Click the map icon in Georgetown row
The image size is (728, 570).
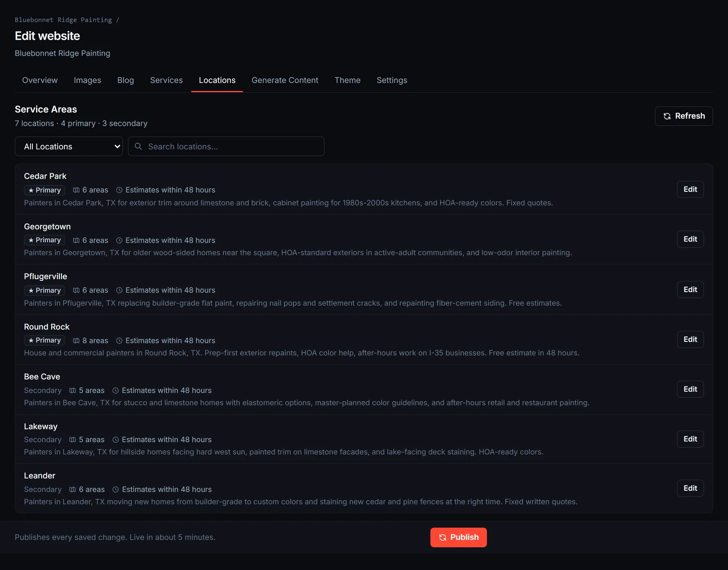[x=76, y=240]
